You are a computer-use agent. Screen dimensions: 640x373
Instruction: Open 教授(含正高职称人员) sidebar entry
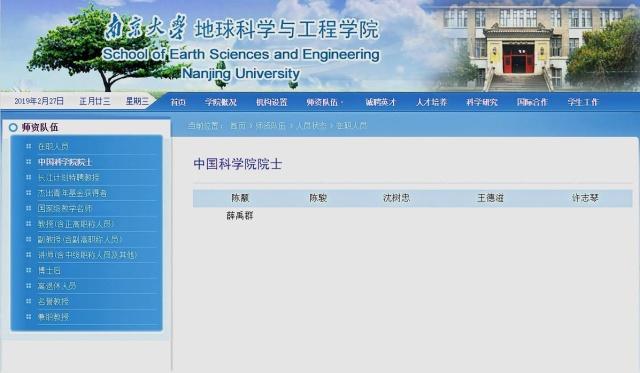(x=76, y=224)
